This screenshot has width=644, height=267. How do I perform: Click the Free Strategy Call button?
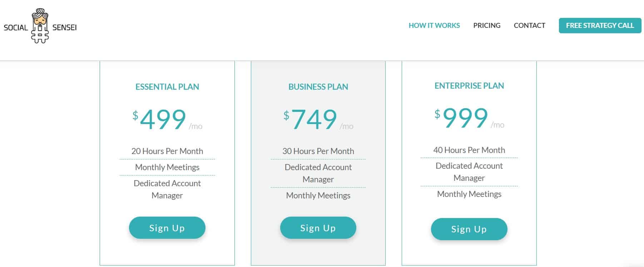[x=600, y=25]
